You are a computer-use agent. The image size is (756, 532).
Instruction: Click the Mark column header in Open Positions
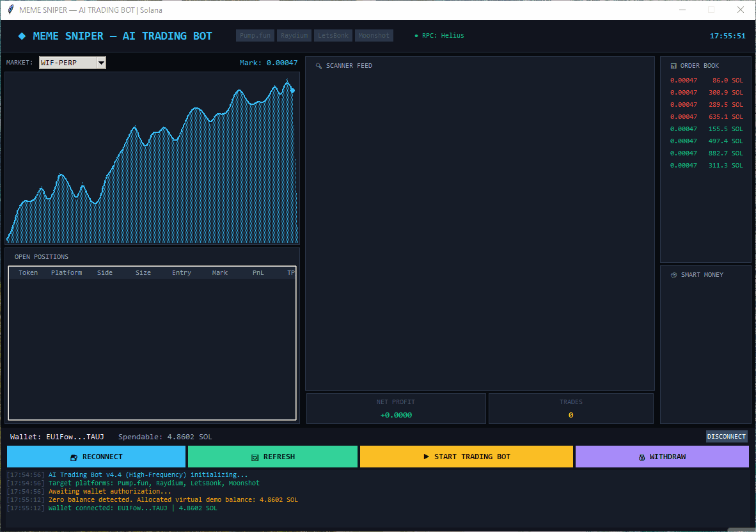[220, 273]
